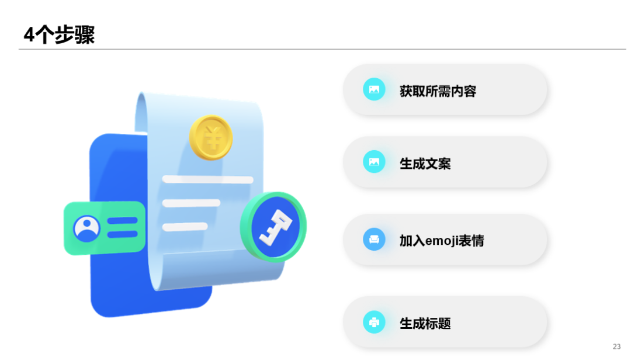Click the horizontal divider line under the title
Image resolution: width=631 pixels, height=364 pixels.
tap(322, 49)
